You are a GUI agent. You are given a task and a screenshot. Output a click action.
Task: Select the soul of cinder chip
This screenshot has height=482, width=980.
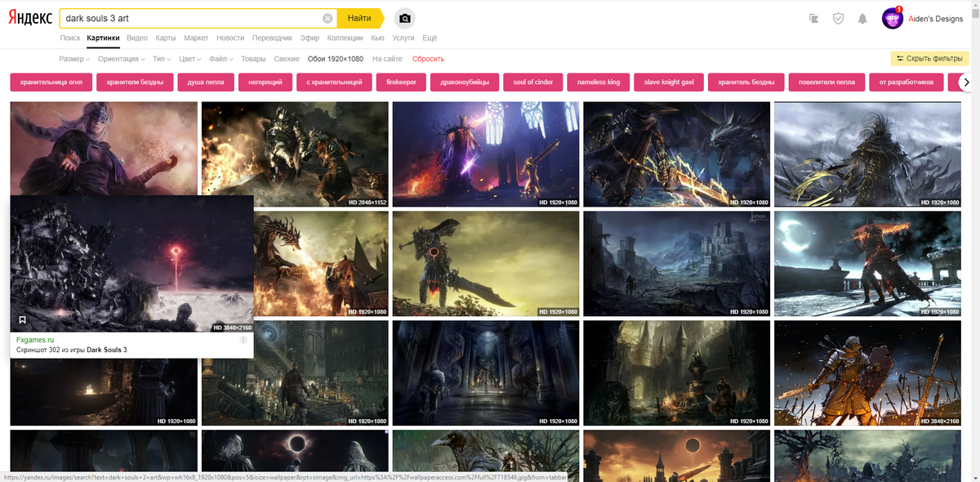pos(533,82)
